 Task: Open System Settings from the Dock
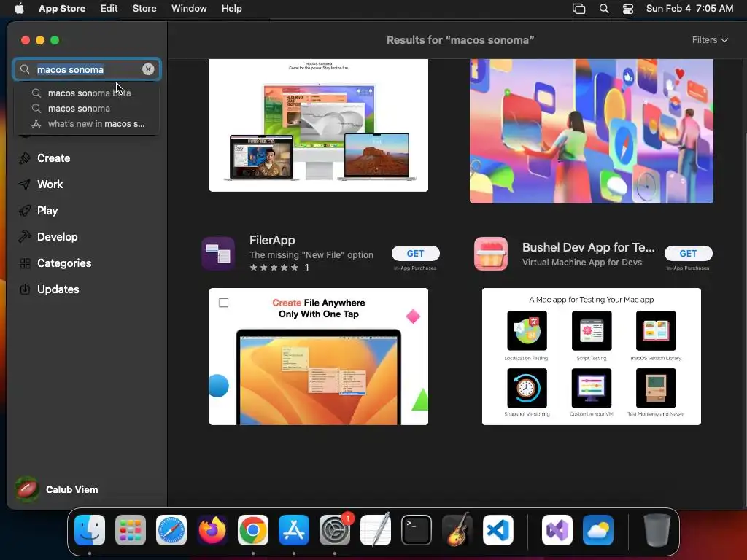[x=335, y=530]
